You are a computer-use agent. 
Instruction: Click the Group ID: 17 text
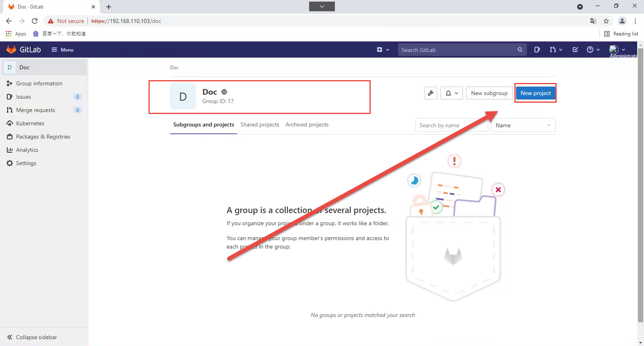point(218,101)
